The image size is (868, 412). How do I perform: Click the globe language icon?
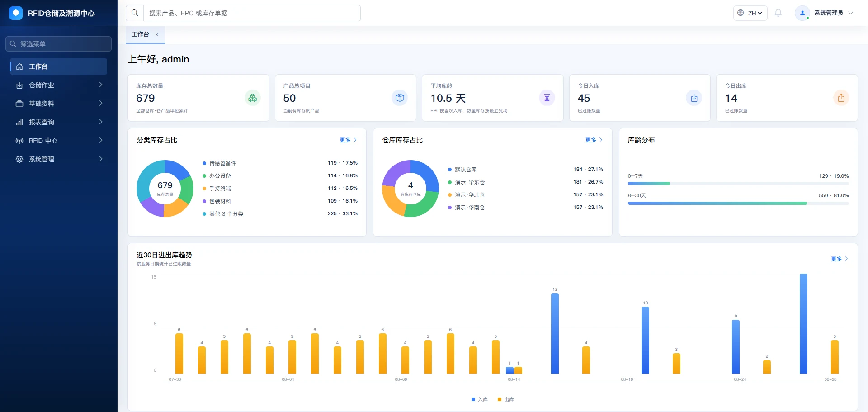pyautogui.click(x=741, y=13)
